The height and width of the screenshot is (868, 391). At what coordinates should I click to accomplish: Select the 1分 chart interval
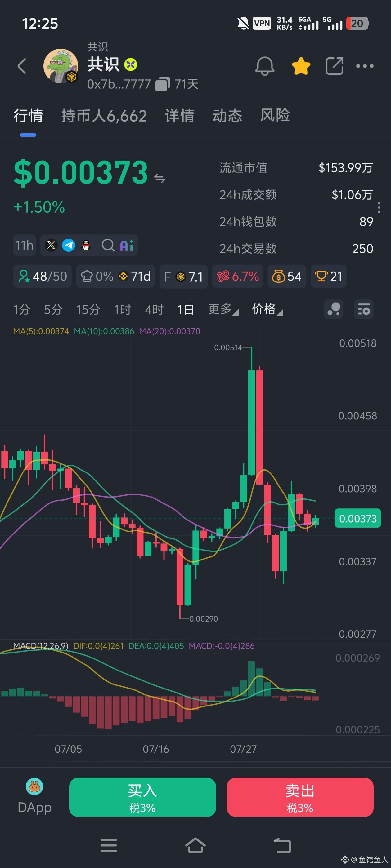point(22,309)
